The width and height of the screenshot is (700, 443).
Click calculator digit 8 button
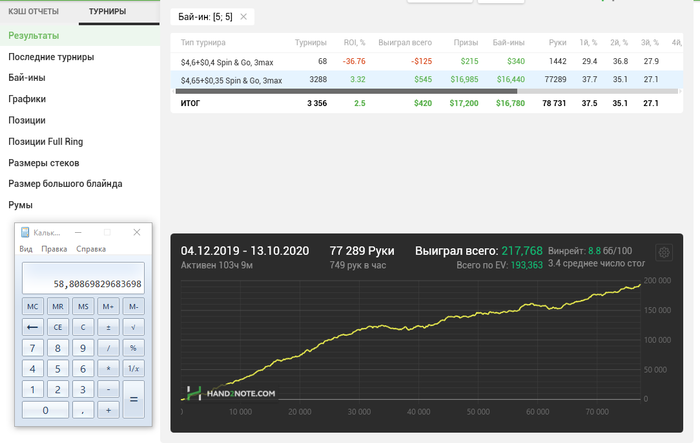[x=58, y=348]
